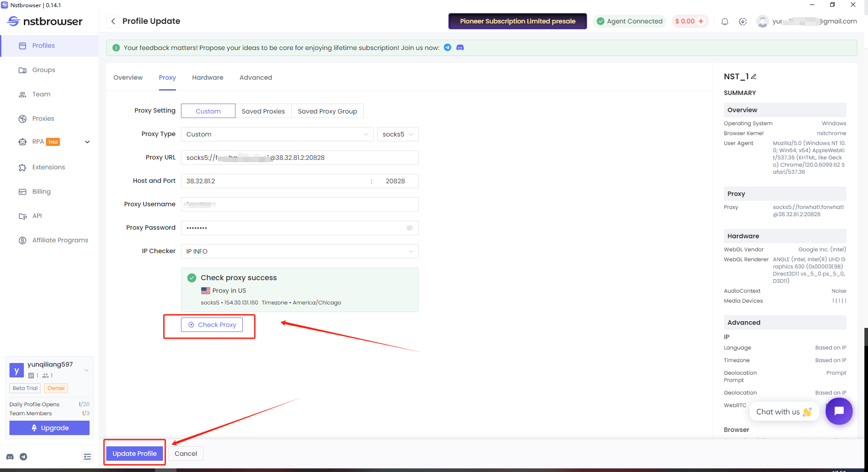Select the Saved Proxies option

pyautogui.click(x=263, y=111)
